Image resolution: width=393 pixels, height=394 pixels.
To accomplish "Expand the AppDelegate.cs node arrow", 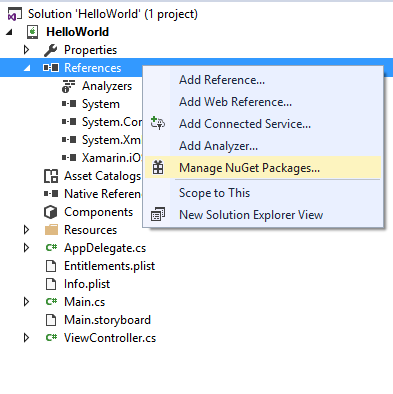I will coord(26,248).
